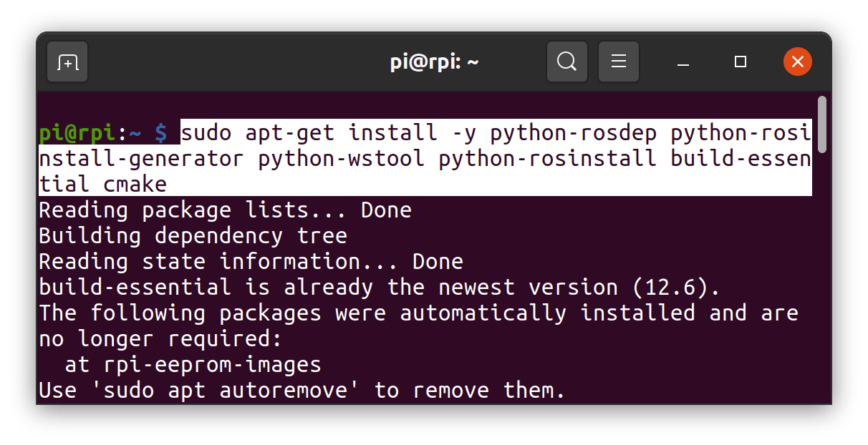Click the scrollbar track below the thumb
Viewport: 868px width, 445px height.
(x=822, y=286)
